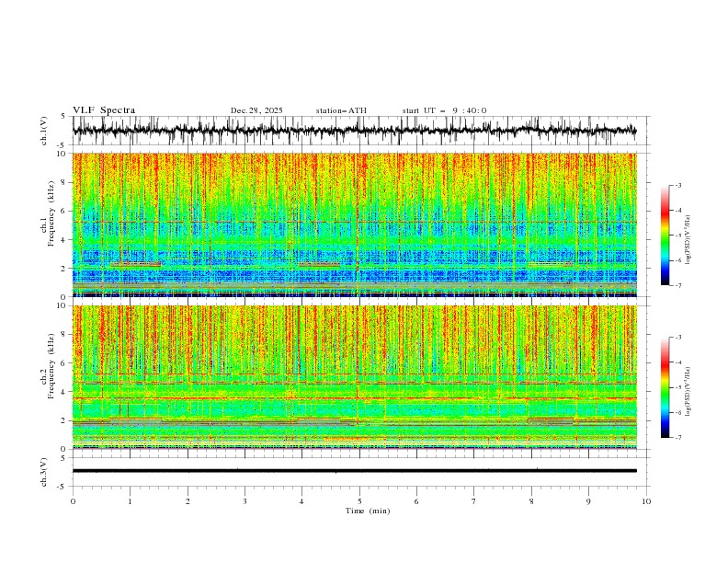Click the ch.1 spectrogram plot area
This screenshot has width=728, height=563.
coord(355,224)
